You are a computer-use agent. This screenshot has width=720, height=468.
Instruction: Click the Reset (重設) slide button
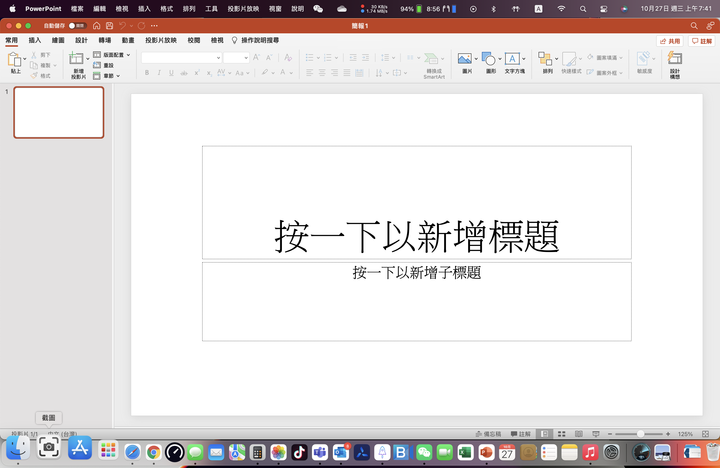104,65
